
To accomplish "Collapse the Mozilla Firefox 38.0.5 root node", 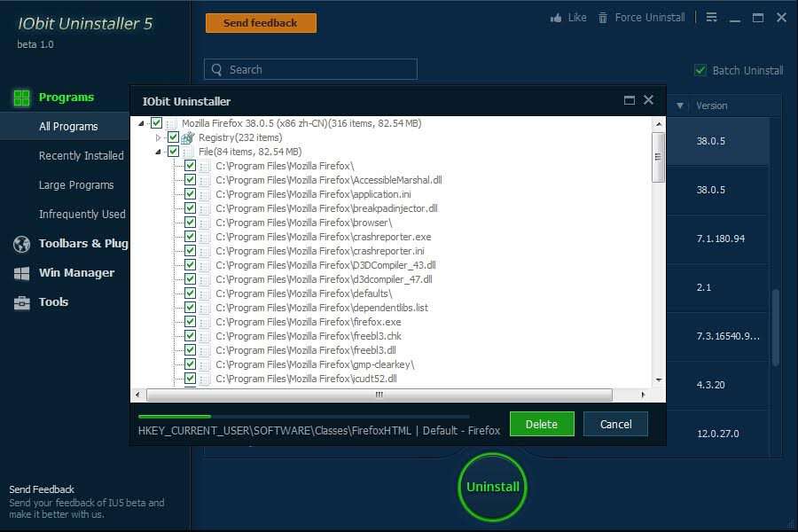I will pos(143,123).
